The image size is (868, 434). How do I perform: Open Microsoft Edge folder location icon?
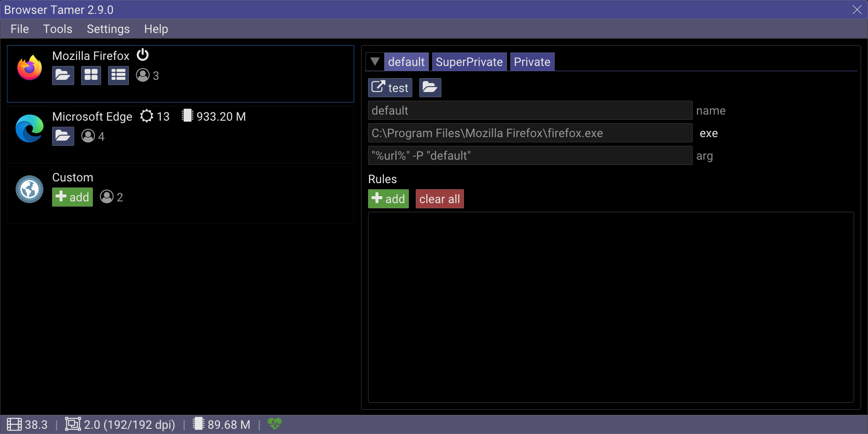coord(63,136)
